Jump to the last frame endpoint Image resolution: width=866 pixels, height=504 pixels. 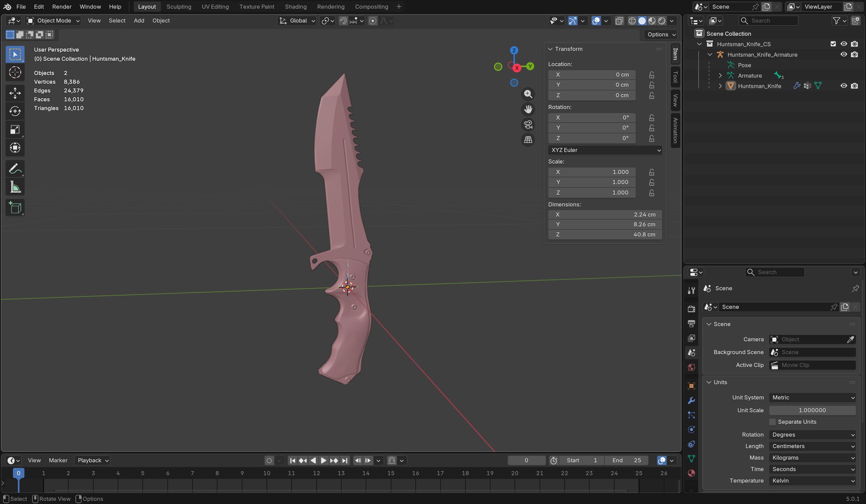(345, 461)
